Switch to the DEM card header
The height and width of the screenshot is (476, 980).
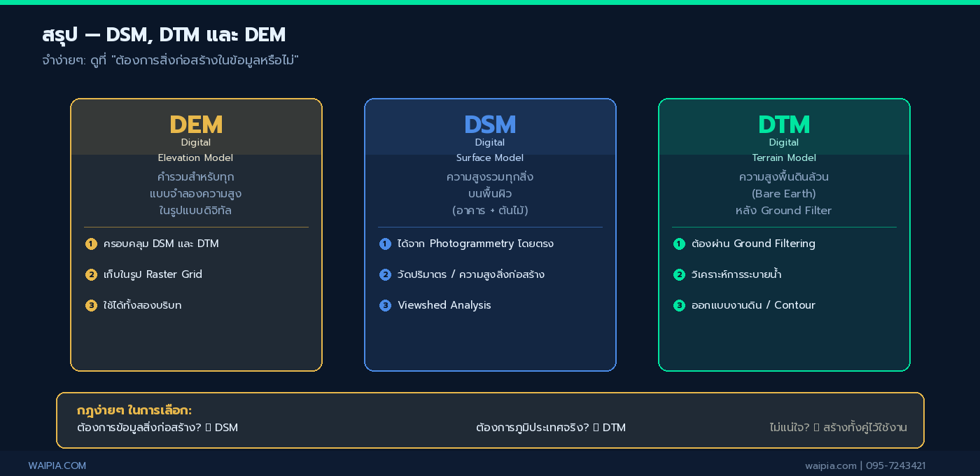195,125
